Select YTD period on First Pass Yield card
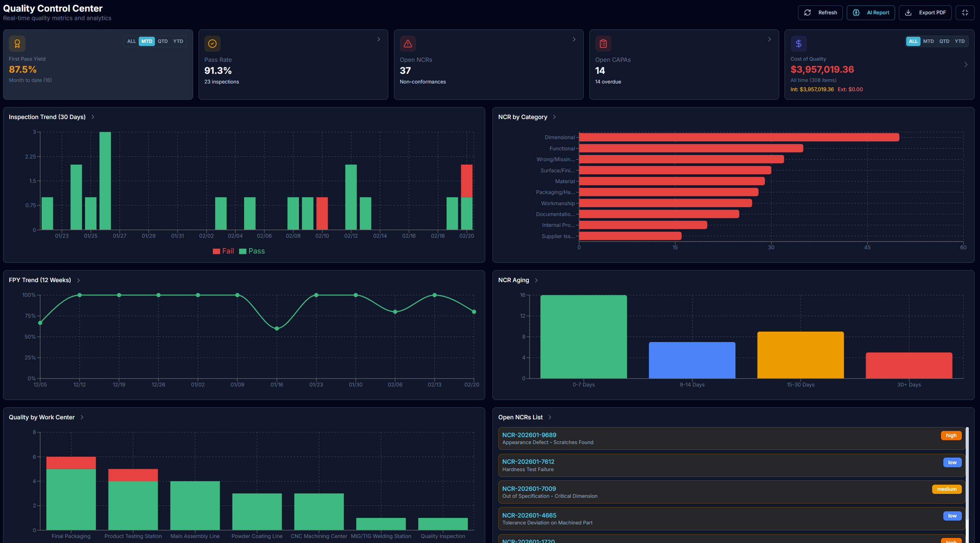980x543 pixels. [x=178, y=41]
